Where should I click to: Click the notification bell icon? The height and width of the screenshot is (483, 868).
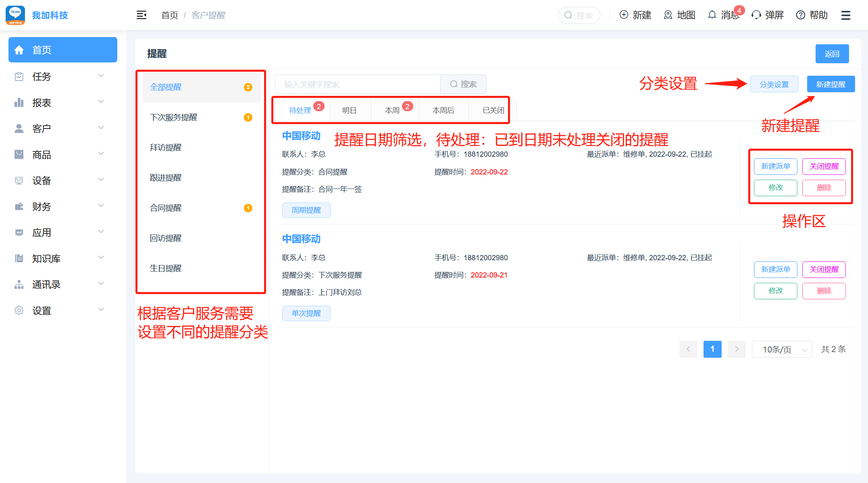[x=712, y=15]
